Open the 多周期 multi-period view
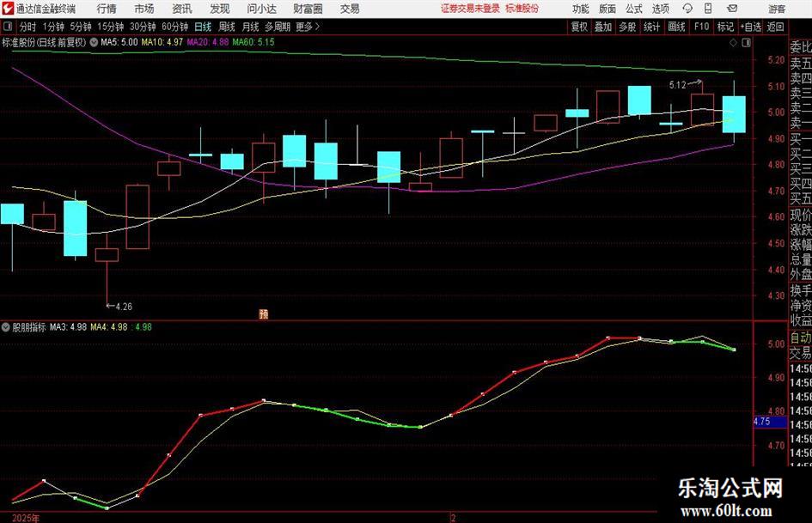The image size is (812, 523). point(278,27)
